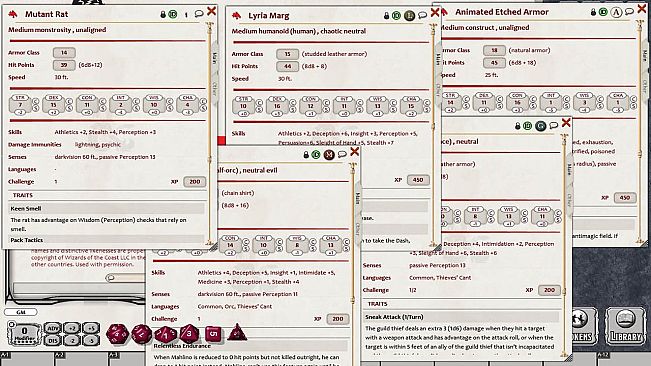This screenshot has height=366, width=651.
Task: Click the green ID icon on Animated Etched Armor
Action: (x=603, y=12)
